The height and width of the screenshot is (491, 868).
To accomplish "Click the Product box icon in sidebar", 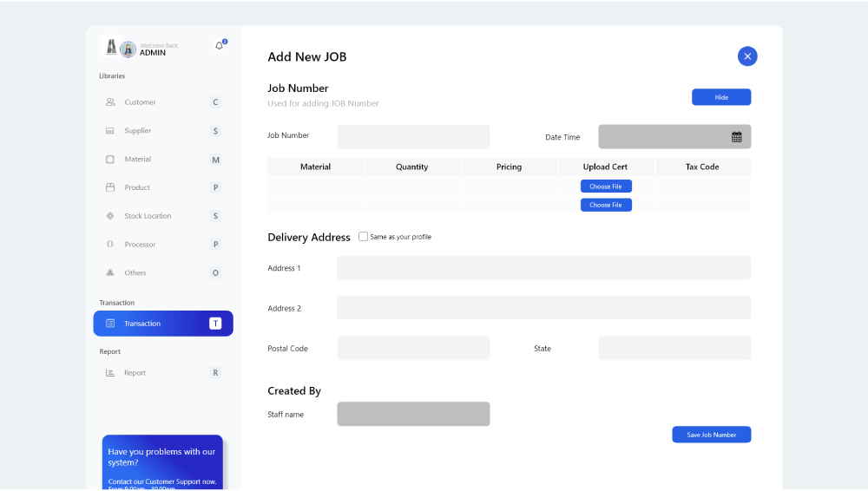I will pos(110,187).
